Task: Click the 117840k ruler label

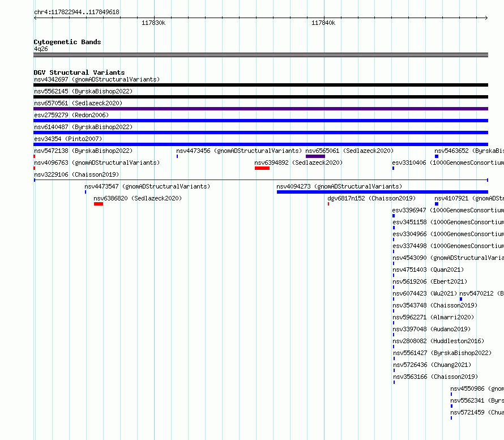Action: click(x=323, y=23)
